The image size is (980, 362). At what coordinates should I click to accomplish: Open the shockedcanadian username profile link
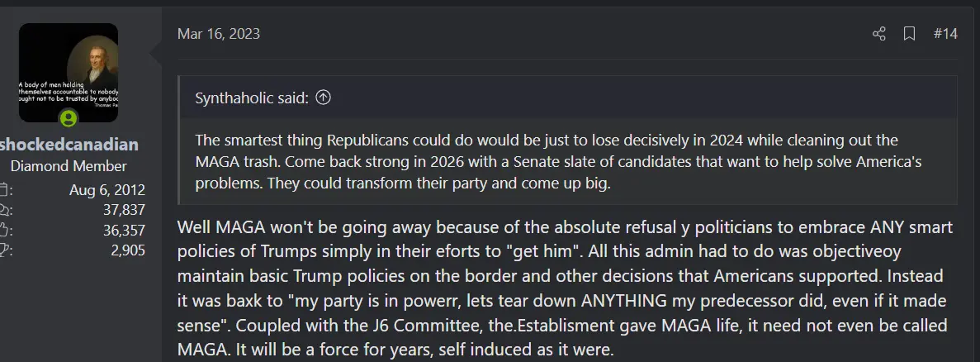click(70, 145)
